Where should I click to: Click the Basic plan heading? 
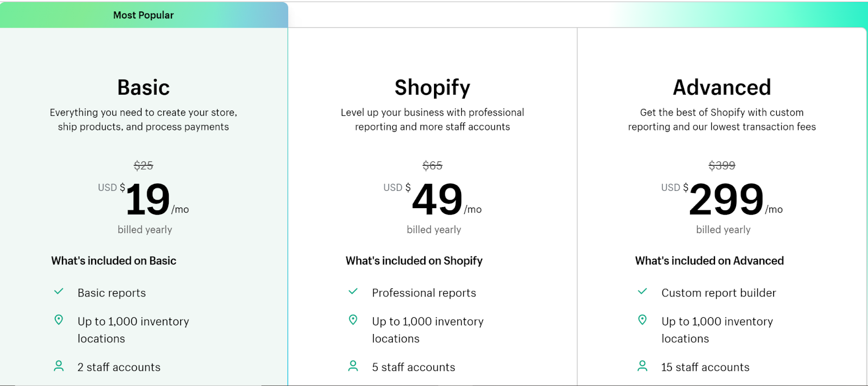point(144,87)
